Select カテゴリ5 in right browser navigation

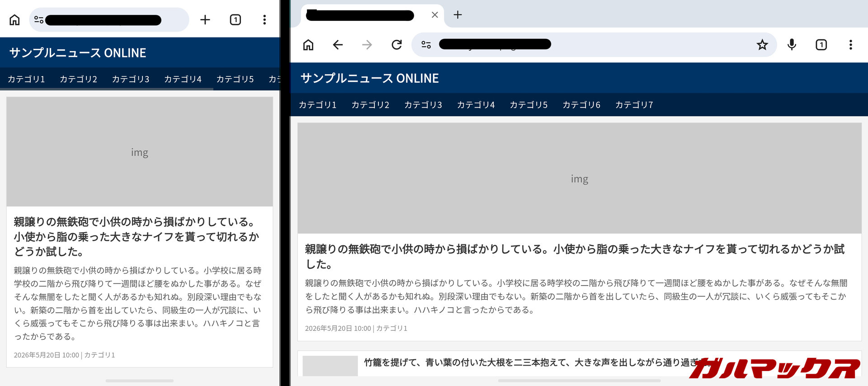click(x=528, y=105)
